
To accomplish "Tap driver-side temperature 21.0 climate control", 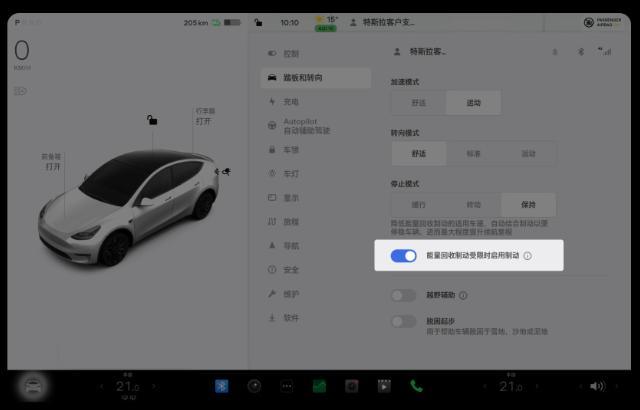I will click(127, 386).
